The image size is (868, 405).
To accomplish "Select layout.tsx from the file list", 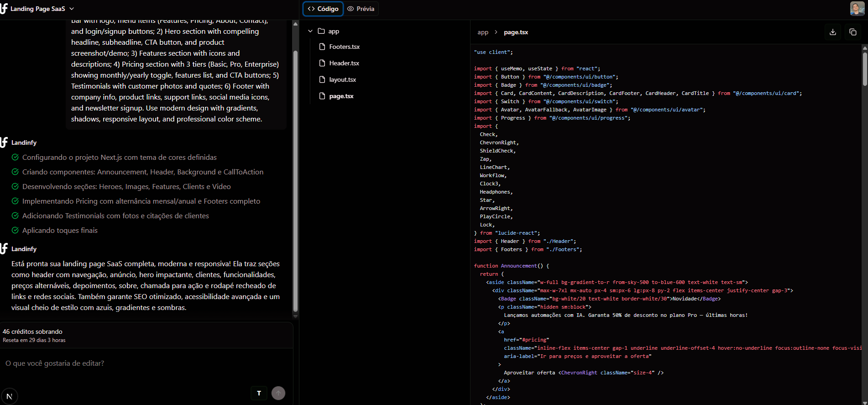I will (342, 79).
